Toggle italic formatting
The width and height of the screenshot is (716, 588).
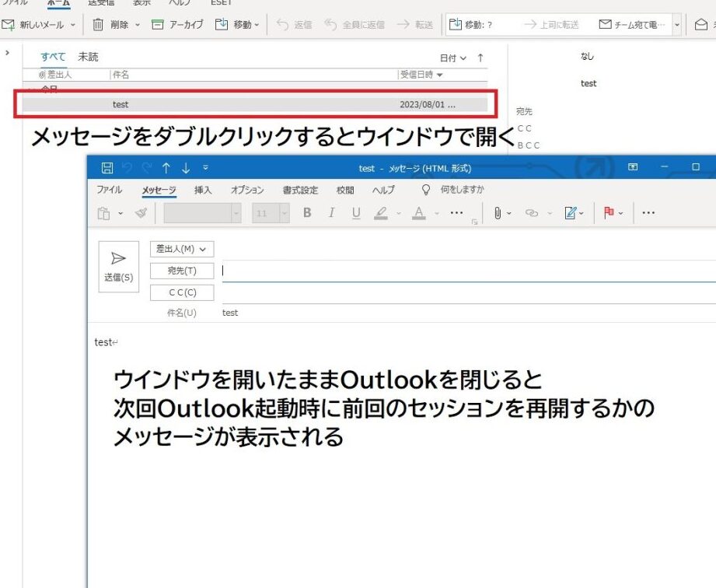[x=331, y=213]
